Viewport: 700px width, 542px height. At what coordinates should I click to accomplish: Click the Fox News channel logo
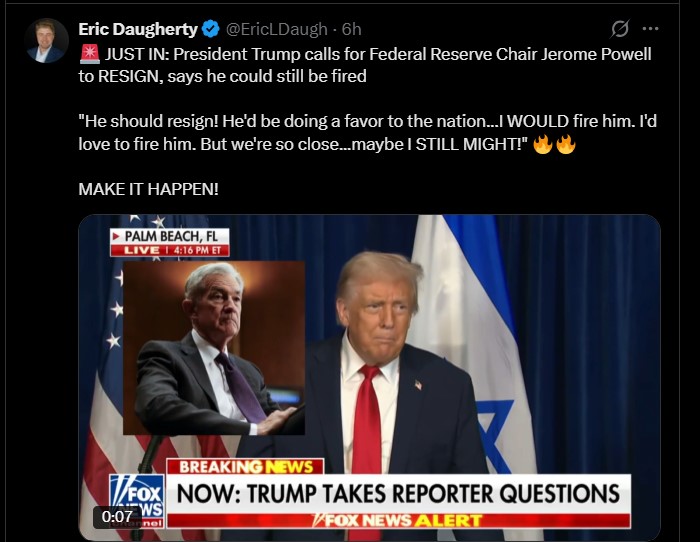[137, 500]
